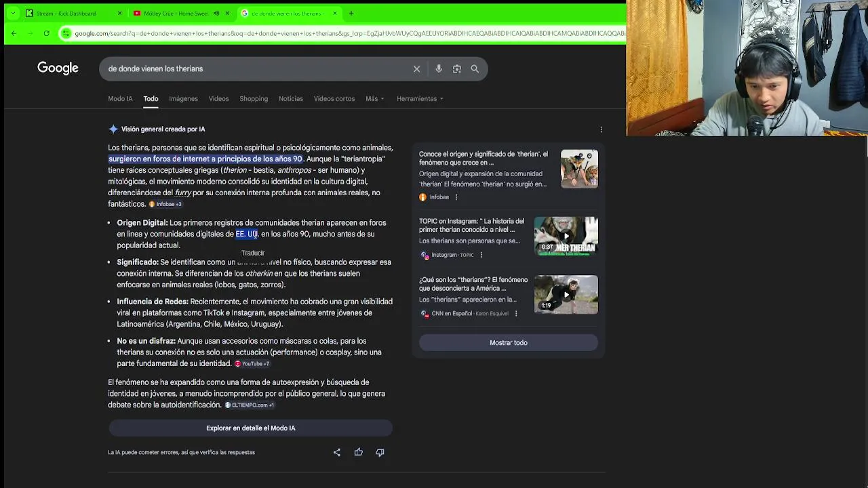This screenshot has height=488, width=868.
Task: Open Infobae article tiger thumbnail
Action: click(x=579, y=169)
